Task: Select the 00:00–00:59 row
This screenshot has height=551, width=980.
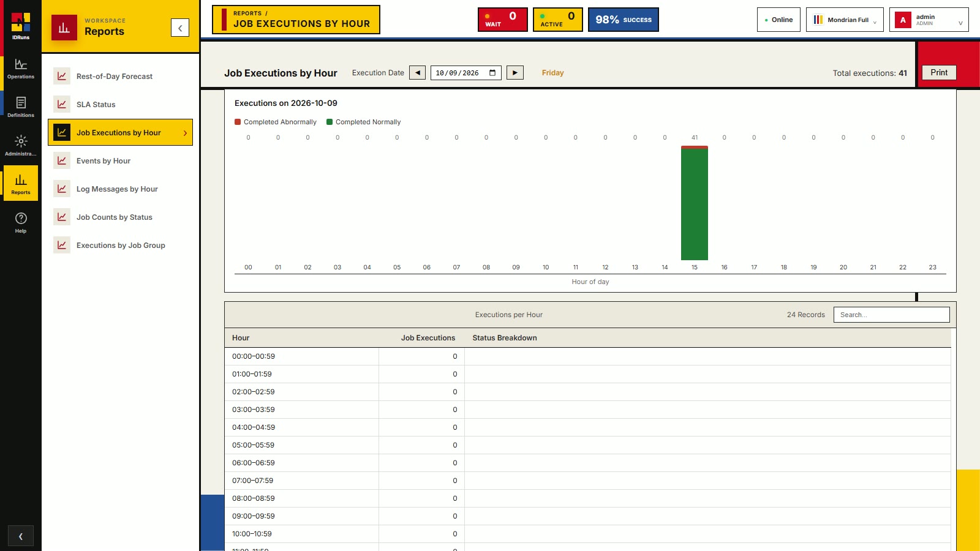Action: [x=588, y=356]
